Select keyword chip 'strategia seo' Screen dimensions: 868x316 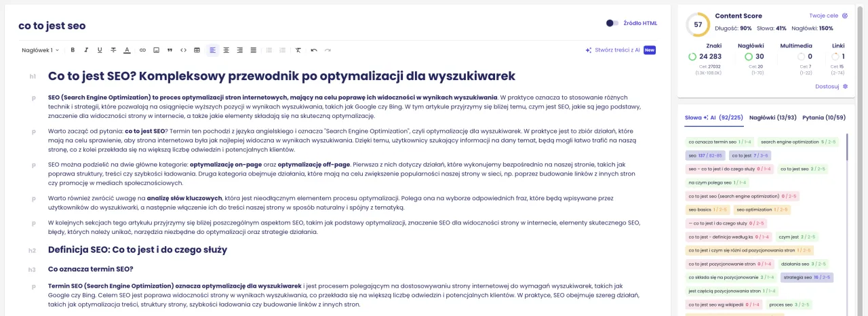tap(806, 277)
